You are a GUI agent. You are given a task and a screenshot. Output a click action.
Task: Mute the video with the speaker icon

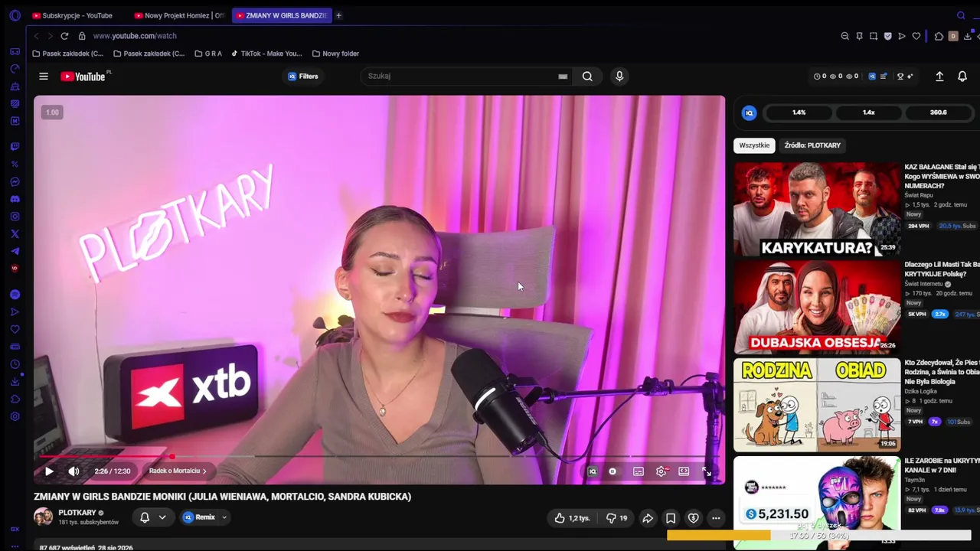point(73,471)
